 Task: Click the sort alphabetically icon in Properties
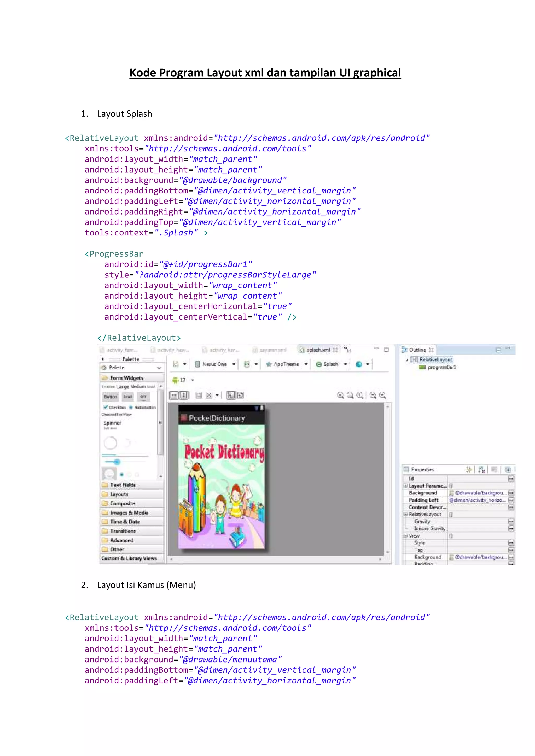point(482,470)
